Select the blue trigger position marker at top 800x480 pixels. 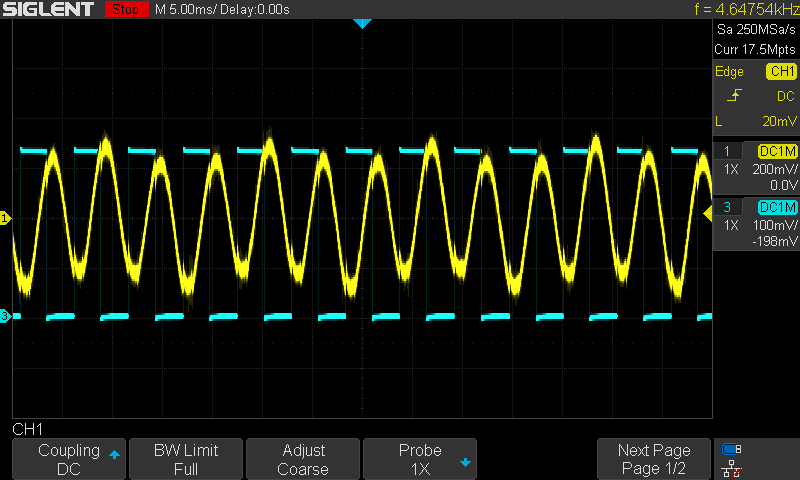(362, 23)
